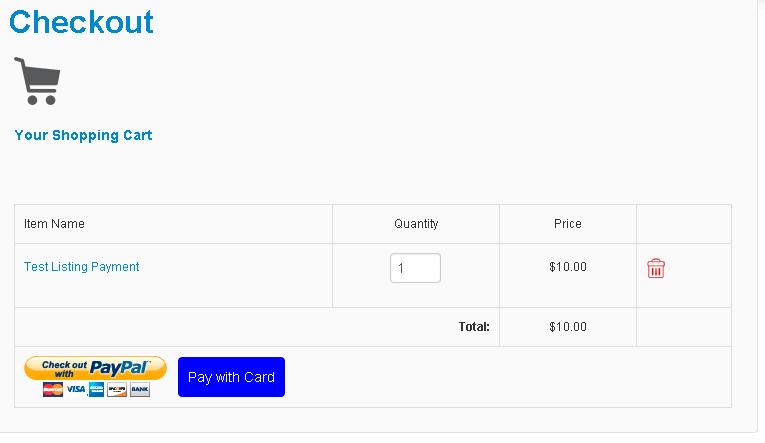Click the Checkout page heading
765x443 pixels.
tap(81, 22)
